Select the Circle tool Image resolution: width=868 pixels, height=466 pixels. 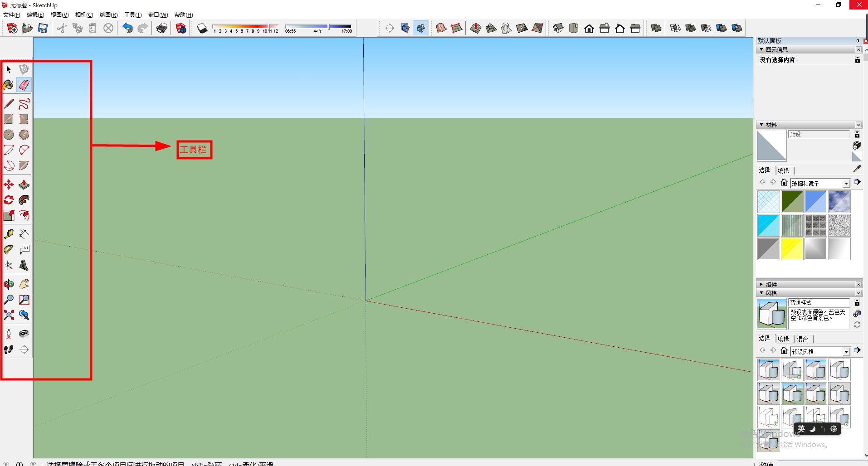(x=9, y=135)
